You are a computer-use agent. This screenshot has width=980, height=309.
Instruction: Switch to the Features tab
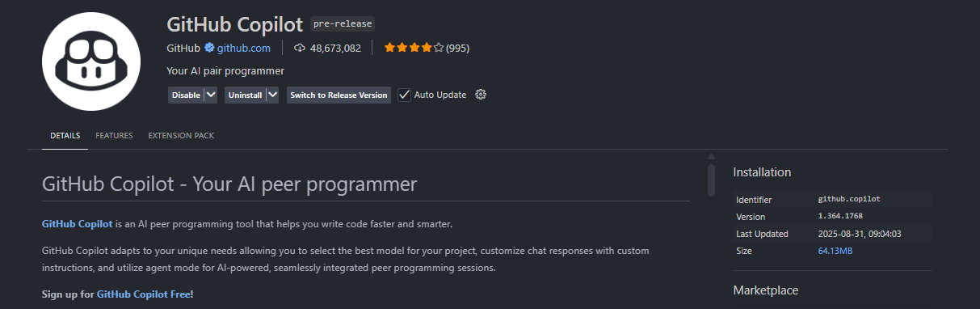pyautogui.click(x=114, y=136)
